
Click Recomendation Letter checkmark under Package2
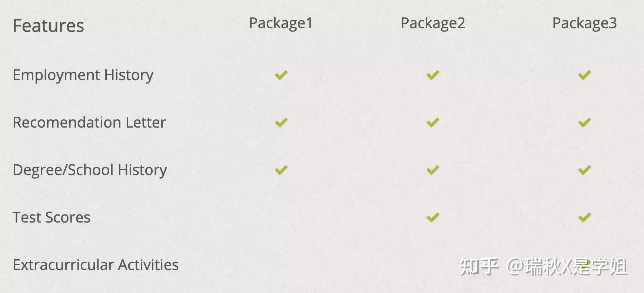433,122
